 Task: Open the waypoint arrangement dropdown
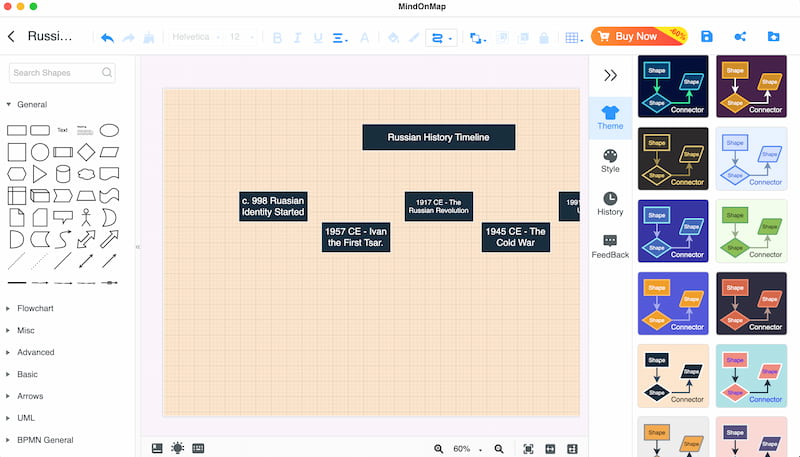(478, 38)
